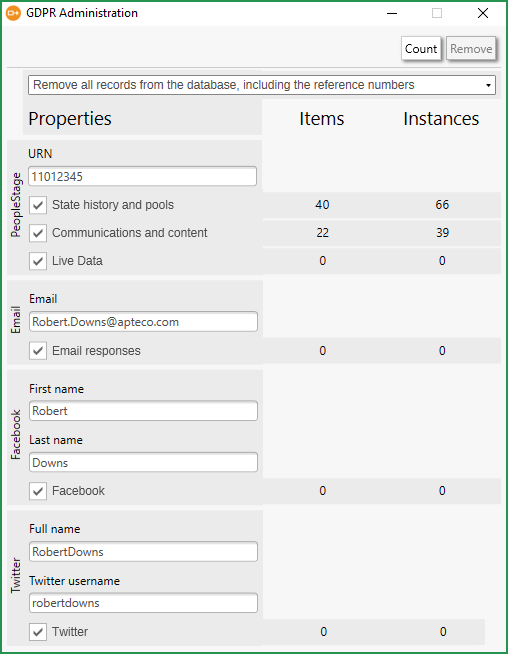The height and width of the screenshot is (654, 508).
Task: Click the Twitter Full name field
Action: pyautogui.click(x=143, y=552)
